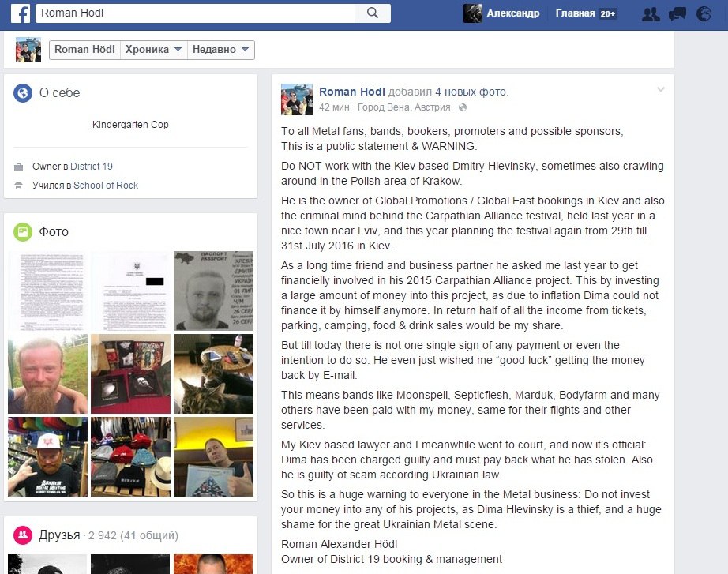Click the search magnifier button
This screenshot has height=574, width=728.
(x=373, y=13)
